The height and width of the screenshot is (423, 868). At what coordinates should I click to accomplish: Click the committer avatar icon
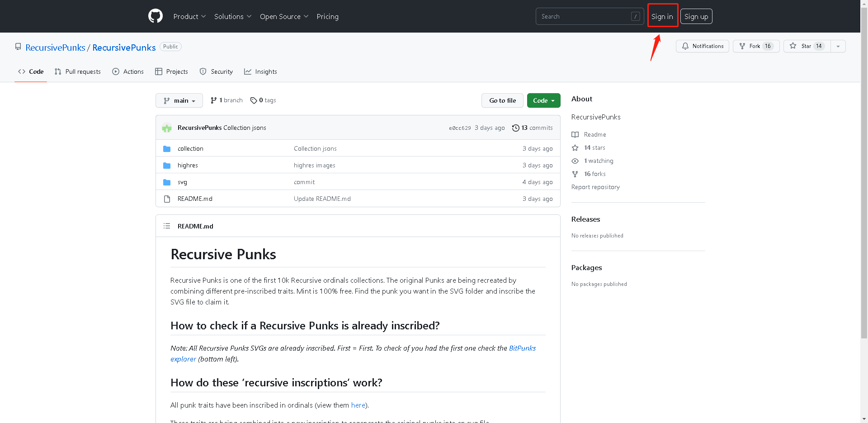pyautogui.click(x=167, y=128)
